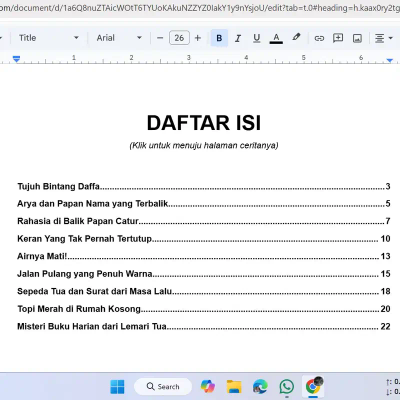Viewport: 400px width, 400px height.
Task: Increase the font size
Action: (x=198, y=38)
